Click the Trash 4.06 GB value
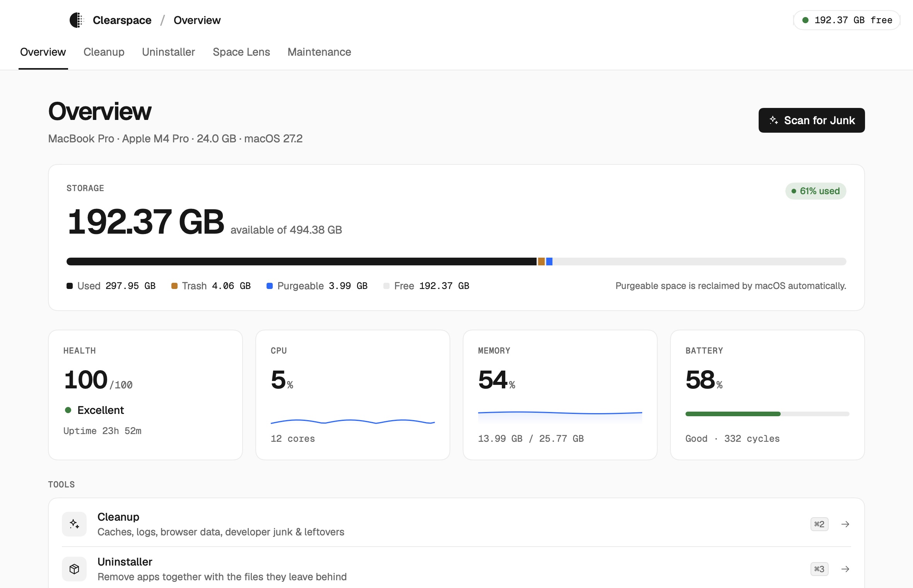 (x=231, y=286)
